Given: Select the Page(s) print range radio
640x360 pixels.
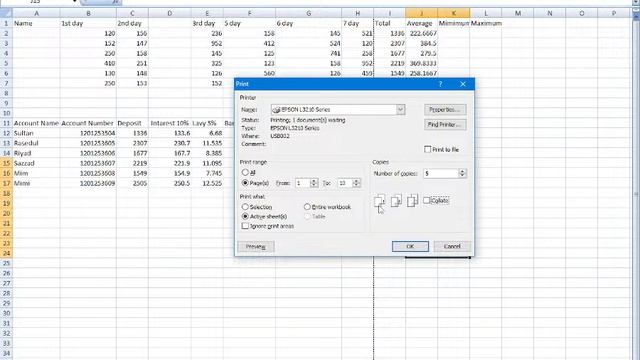Looking at the screenshot, I should 245,183.
